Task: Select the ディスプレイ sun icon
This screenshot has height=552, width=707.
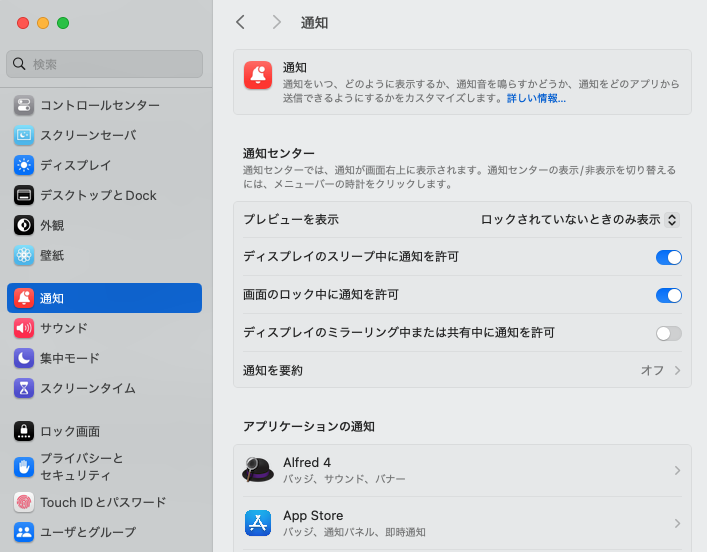Action: pos(24,165)
